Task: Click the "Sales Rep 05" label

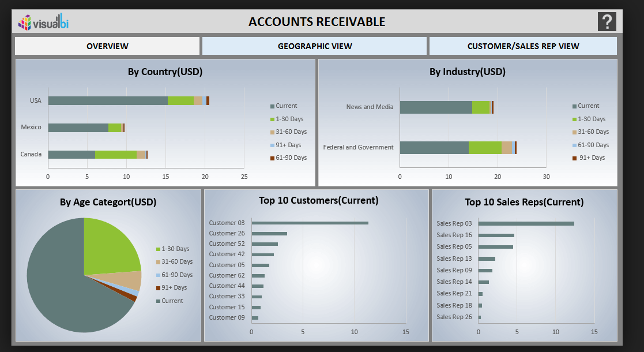Action: [454, 247]
